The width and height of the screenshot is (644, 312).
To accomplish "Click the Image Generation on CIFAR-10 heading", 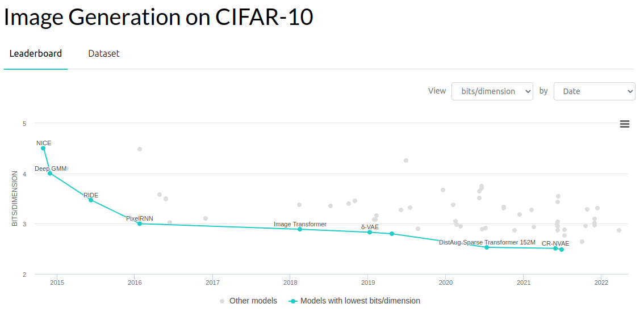I will tap(158, 17).
